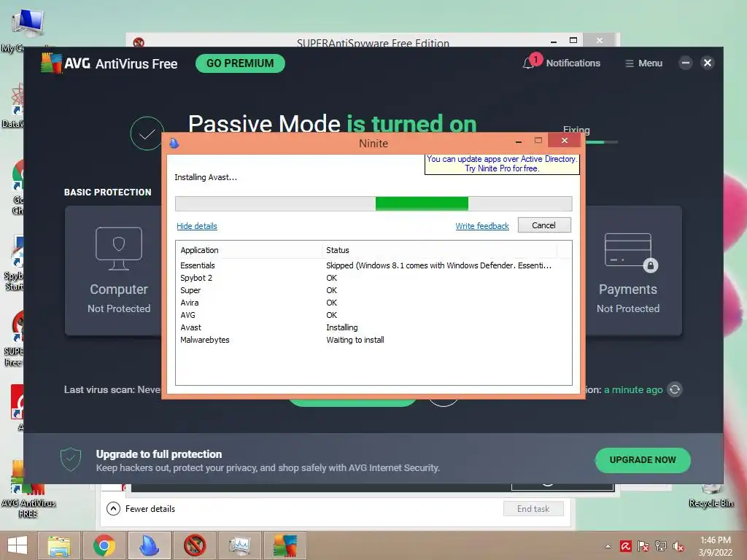This screenshot has height=560, width=747.
Task: Switch to SUPERAntiSpyware taskbar icon
Action: click(195, 545)
